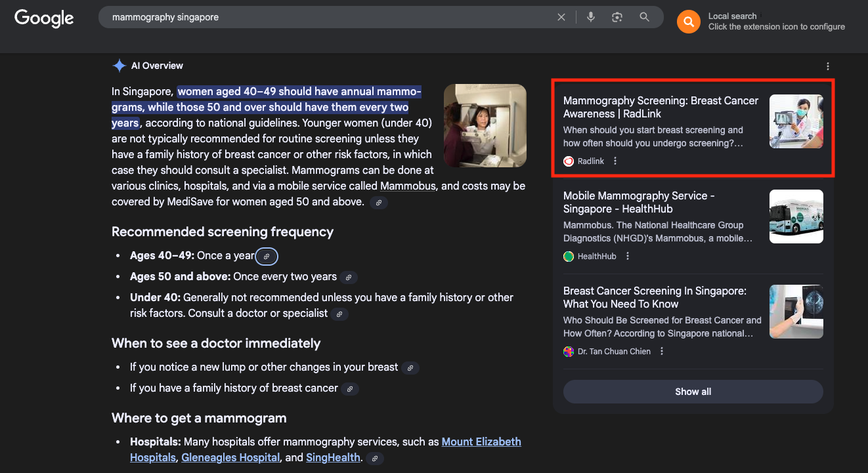Screen dimensions: 868x473
Task: Click the mammogram photo in AI Overview
Action: 485,125
